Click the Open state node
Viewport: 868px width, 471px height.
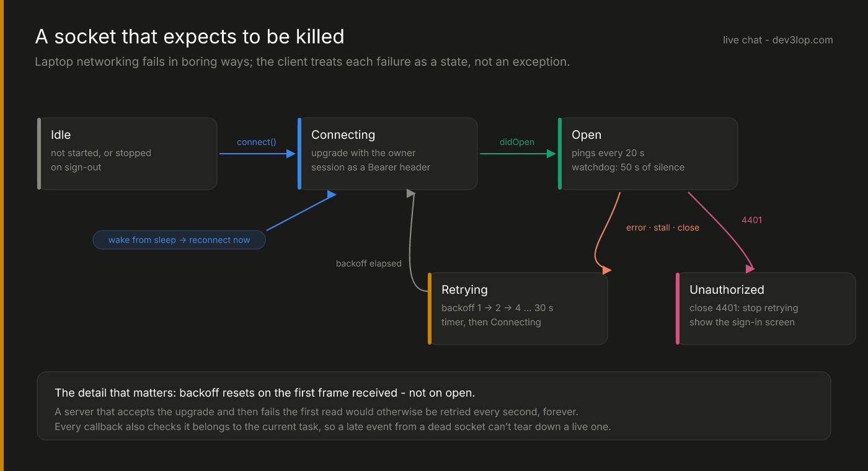[648, 154]
